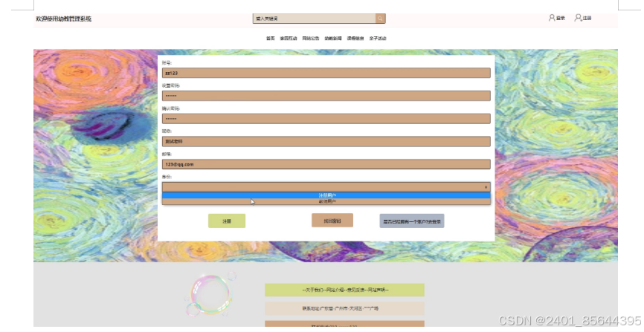The width and height of the screenshot is (644, 332).
Task: Click the already-have-account go to login button
Action: tap(411, 221)
